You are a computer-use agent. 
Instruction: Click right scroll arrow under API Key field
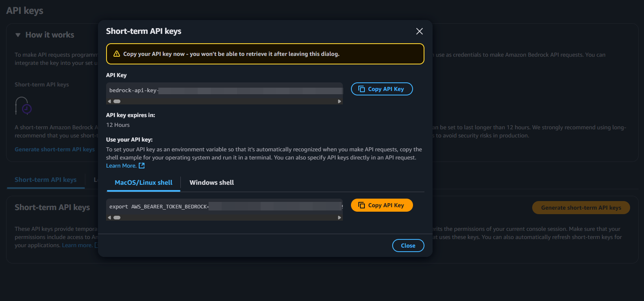pyautogui.click(x=340, y=102)
